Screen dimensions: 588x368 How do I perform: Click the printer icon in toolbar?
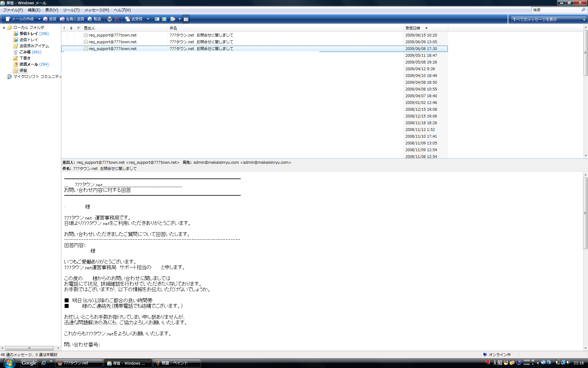(x=109, y=19)
